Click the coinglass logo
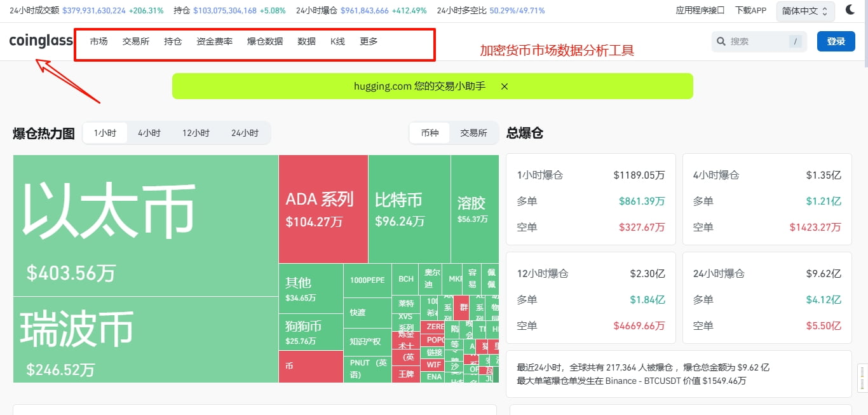The height and width of the screenshot is (415, 868). pyautogui.click(x=40, y=41)
